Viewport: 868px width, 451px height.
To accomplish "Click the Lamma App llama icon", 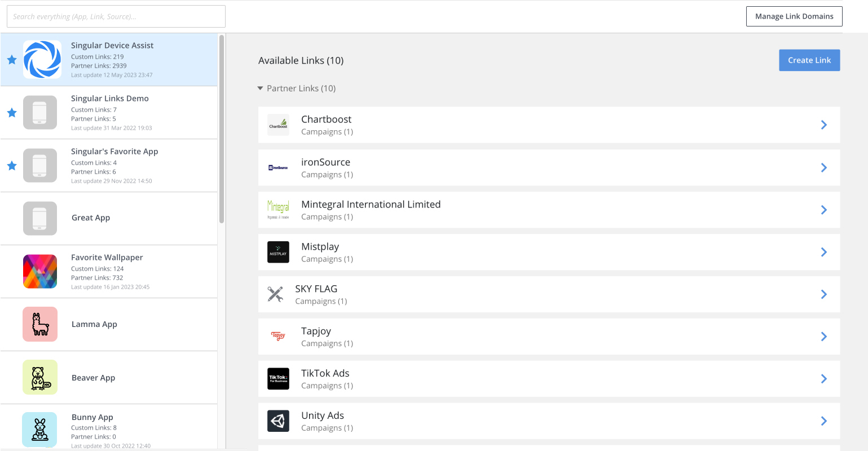I will tap(40, 324).
